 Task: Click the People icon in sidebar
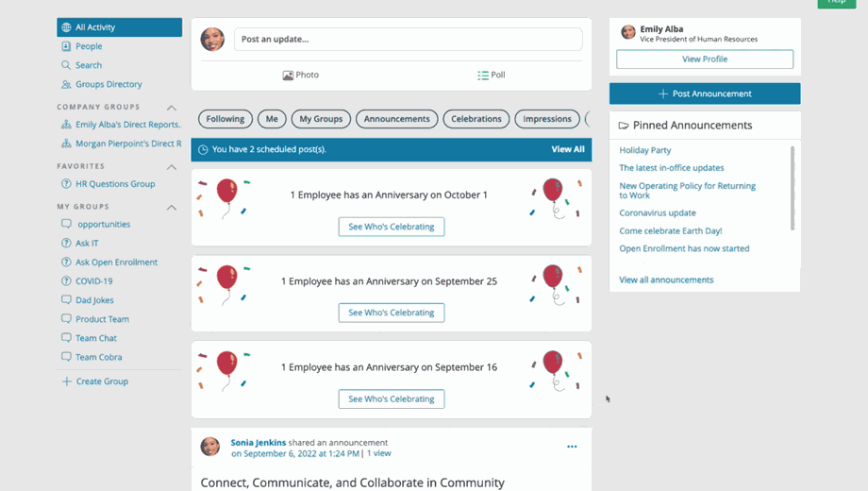click(x=66, y=46)
